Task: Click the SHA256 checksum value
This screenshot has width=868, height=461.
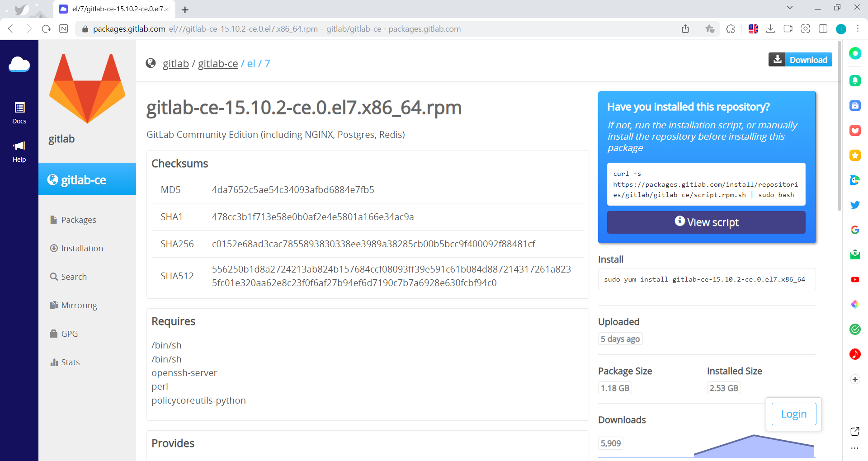Action: tap(373, 244)
